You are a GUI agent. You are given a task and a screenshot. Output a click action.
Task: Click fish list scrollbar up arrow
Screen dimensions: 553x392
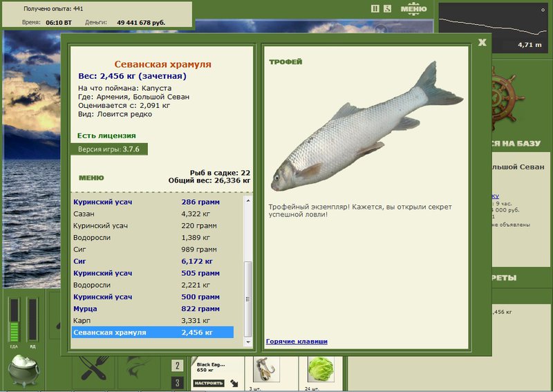click(248, 200)
